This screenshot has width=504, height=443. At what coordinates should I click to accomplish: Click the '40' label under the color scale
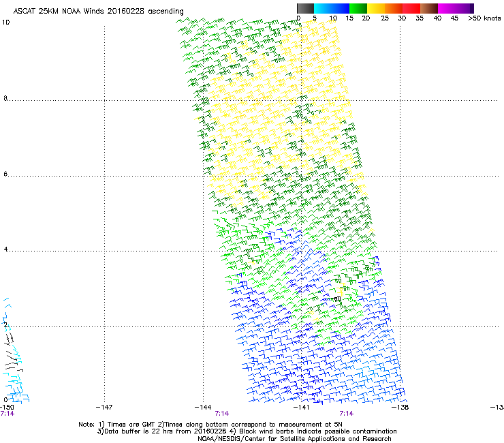(437, 18)
